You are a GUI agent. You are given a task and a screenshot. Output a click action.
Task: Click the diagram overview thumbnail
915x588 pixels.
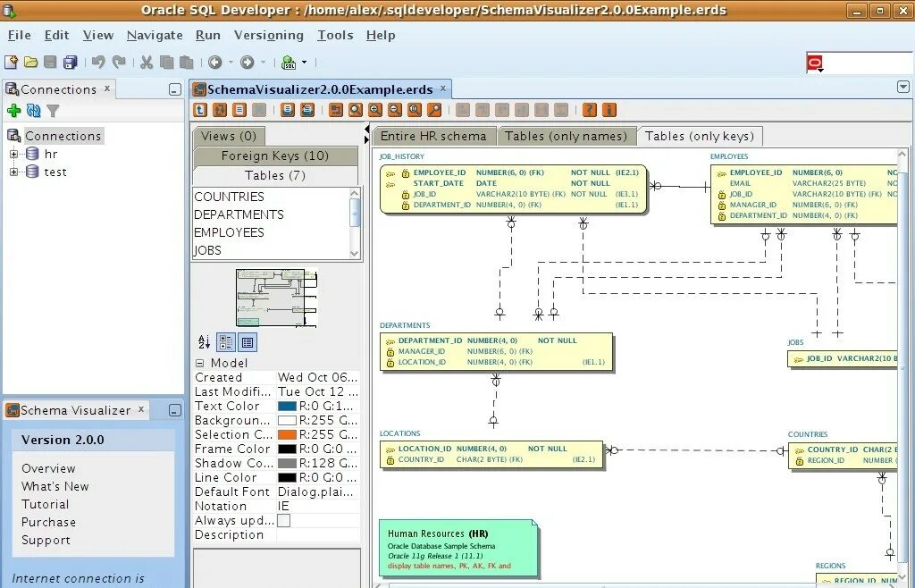coord(277,298)
